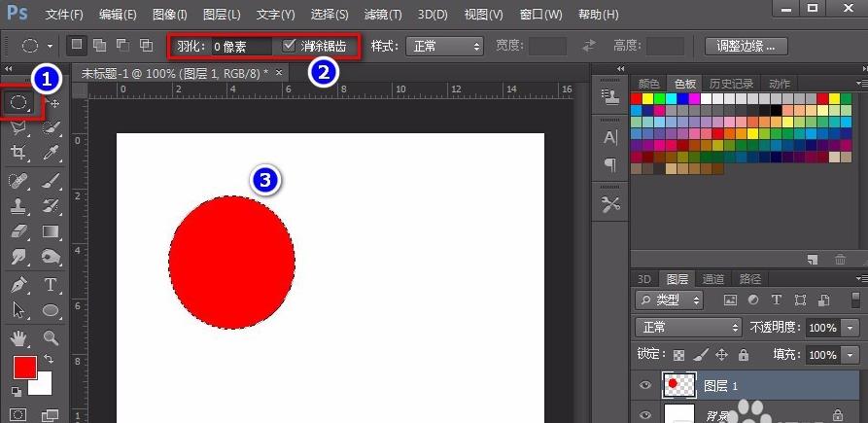The height and width of the screenshot is (423, 868).
Task: Filter layers by shape layers
Action: pos(800,300)
